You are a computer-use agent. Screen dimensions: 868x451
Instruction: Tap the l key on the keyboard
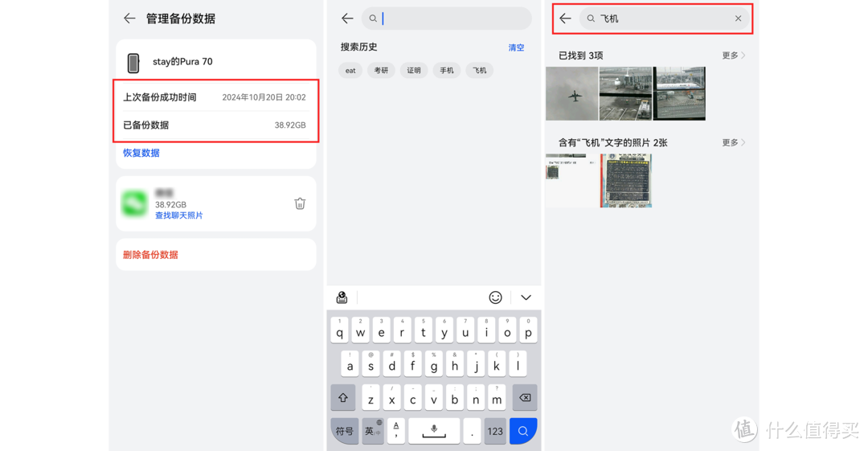point(518,363)
